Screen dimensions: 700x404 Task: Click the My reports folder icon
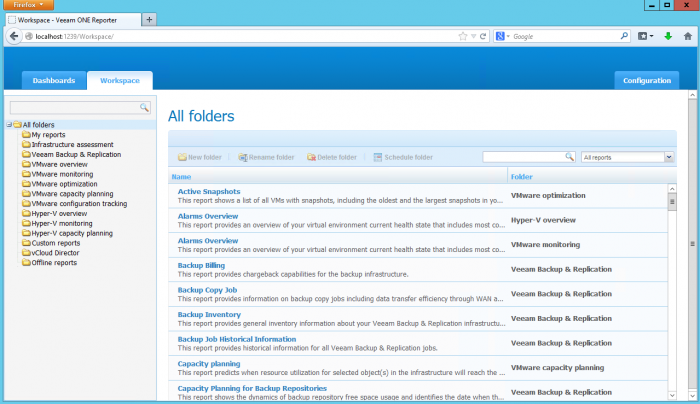click(x=26, y=134)
